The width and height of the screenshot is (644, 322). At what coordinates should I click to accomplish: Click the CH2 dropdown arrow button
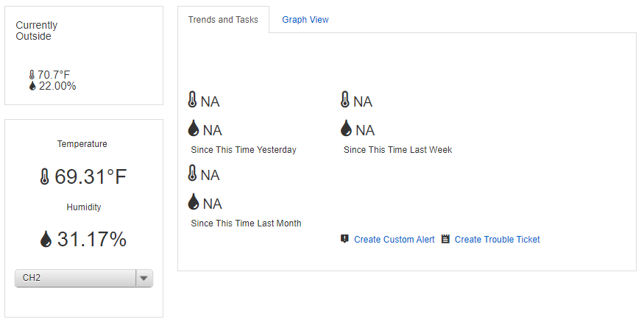coord(144,278)
